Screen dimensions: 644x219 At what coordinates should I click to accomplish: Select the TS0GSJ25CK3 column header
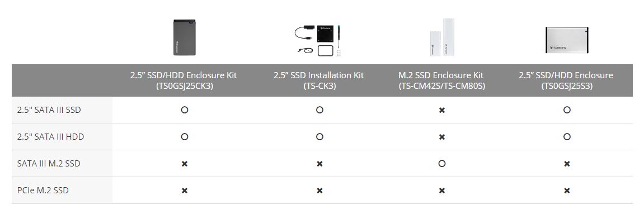[184, 81]
